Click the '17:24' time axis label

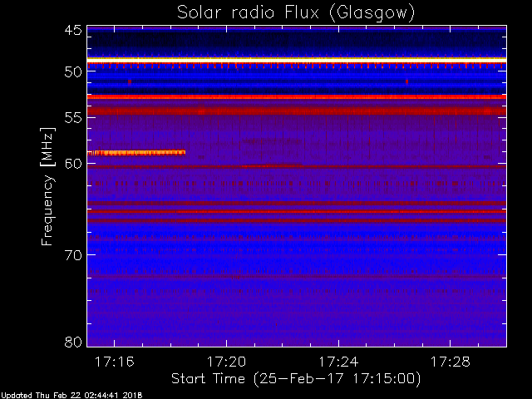click(338, 362)
